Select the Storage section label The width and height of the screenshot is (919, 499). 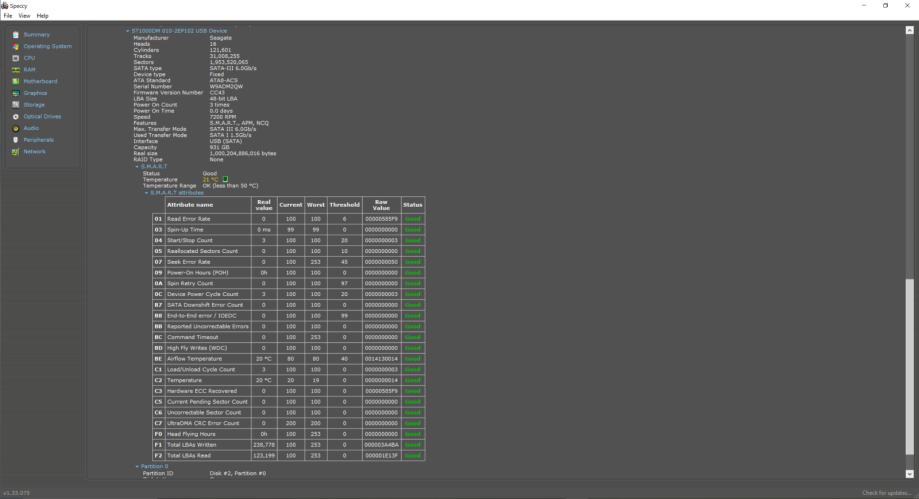tap(34, 105)
